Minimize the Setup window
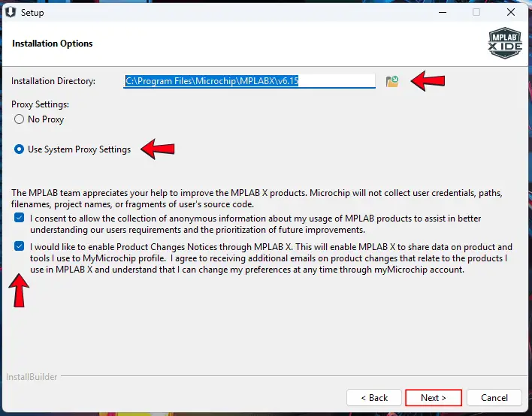 441,12
